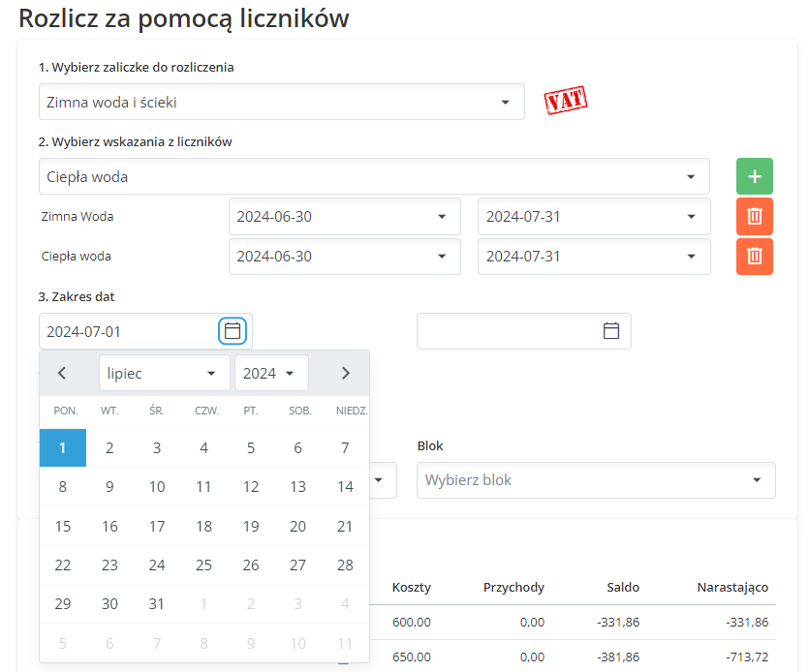This screenshot has height=672, width=808.
Task: Choose the highlighted day 1 in calendar
Action: click(63, 448)
